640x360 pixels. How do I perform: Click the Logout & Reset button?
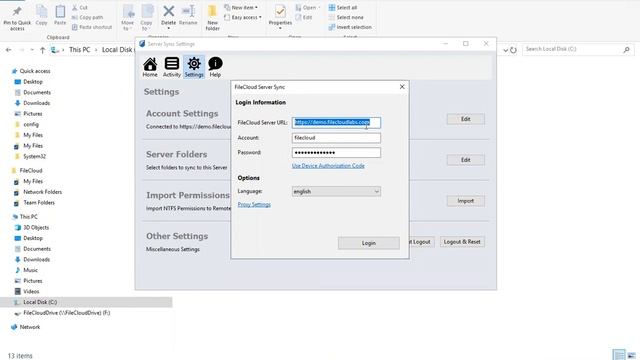point(462,242)
